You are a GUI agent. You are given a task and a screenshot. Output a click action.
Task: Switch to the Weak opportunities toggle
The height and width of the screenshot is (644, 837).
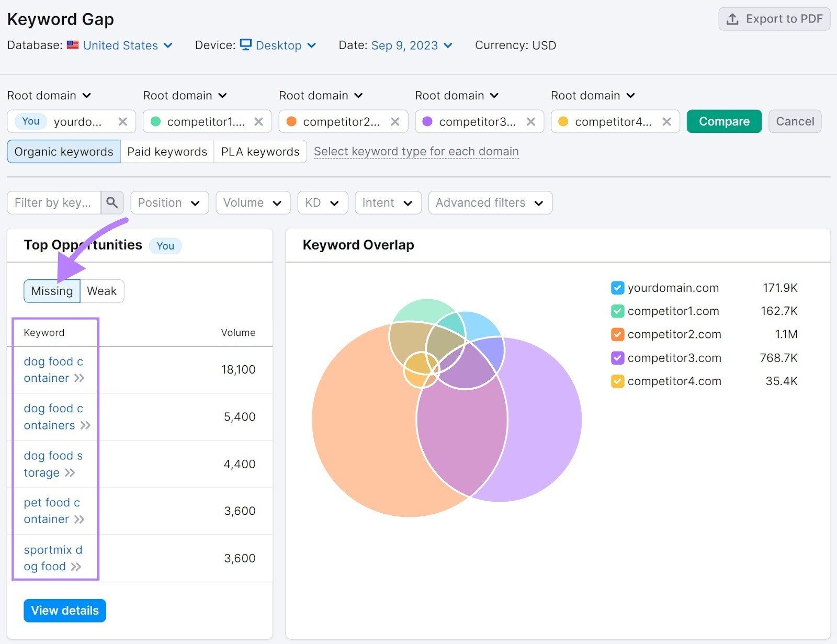[x=101, y=291]
